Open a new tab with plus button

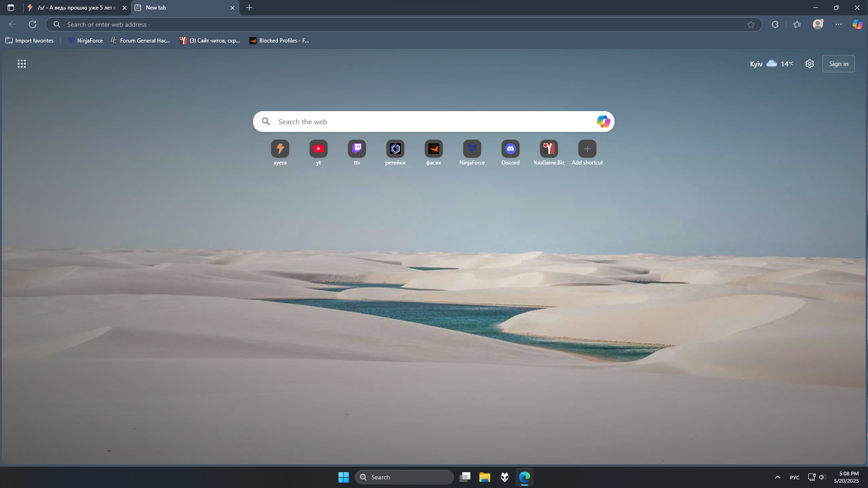[249, 8]
